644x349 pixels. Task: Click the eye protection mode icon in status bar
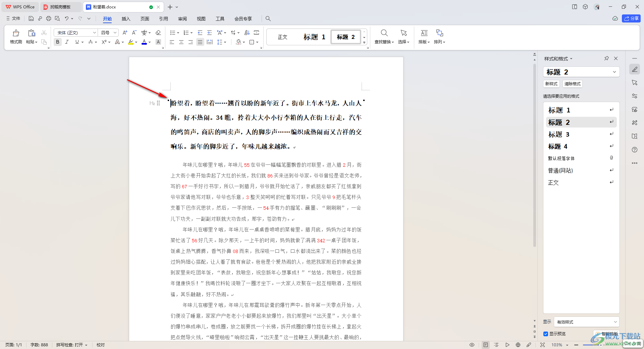pos(472,345)
